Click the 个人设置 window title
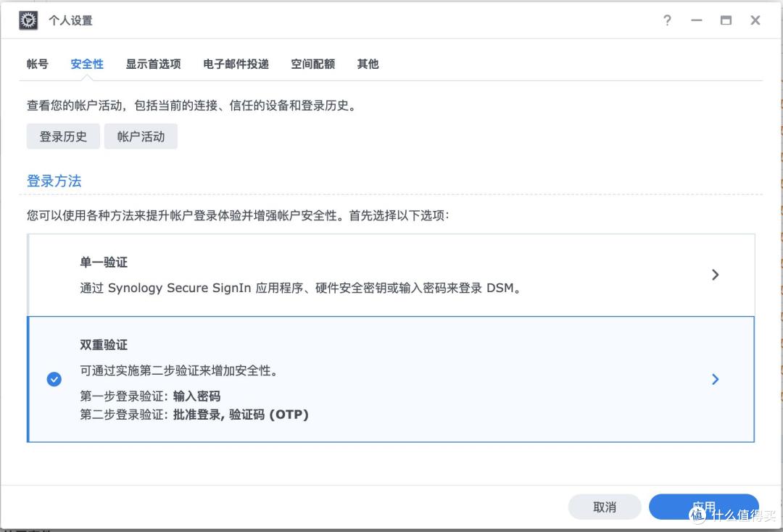783x532 pixels. pyautogui.click(x=70, y=20)
